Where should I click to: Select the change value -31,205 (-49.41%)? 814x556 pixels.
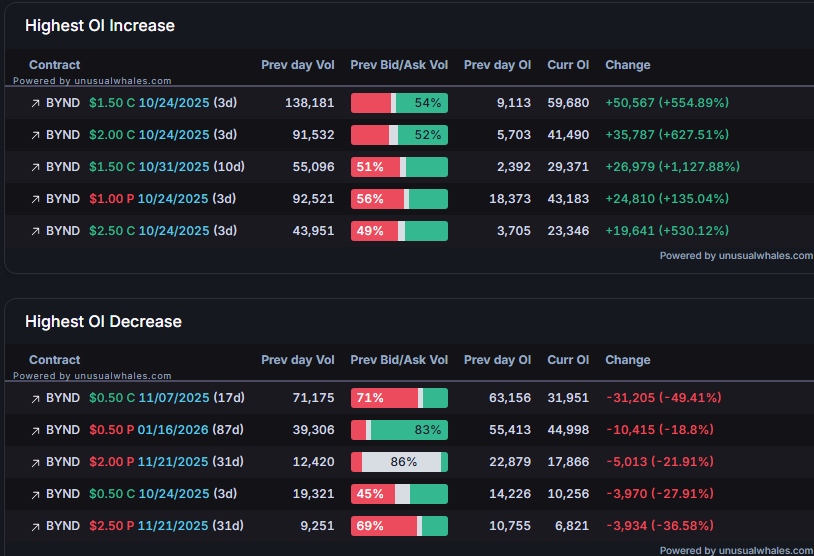[x=664, y=398]
